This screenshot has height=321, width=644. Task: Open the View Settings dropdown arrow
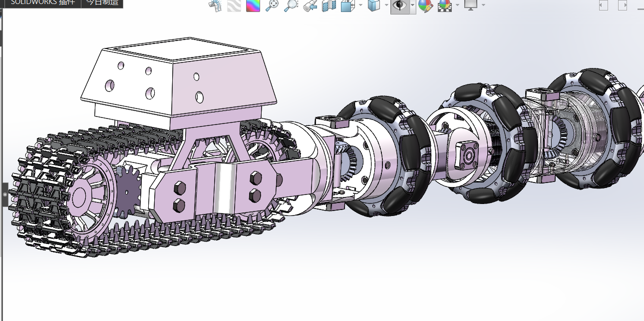click(483, 5)
